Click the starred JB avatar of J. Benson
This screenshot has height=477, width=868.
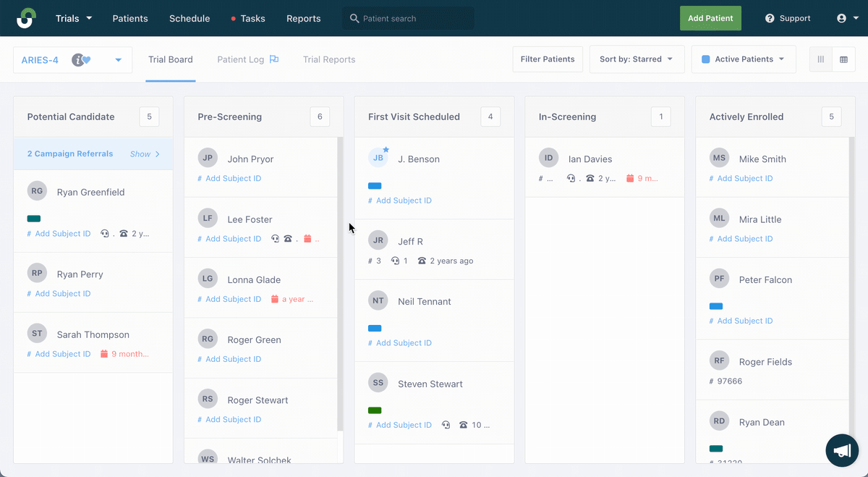[378, 157]
